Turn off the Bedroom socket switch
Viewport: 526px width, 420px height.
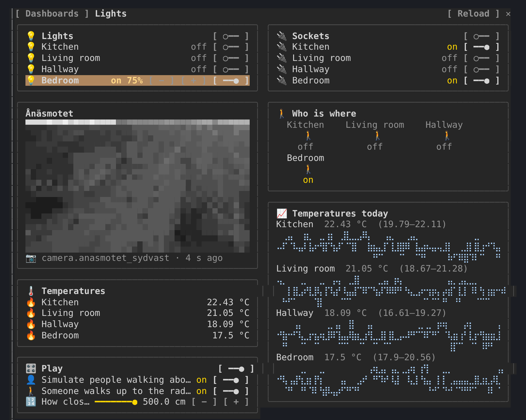481,80
